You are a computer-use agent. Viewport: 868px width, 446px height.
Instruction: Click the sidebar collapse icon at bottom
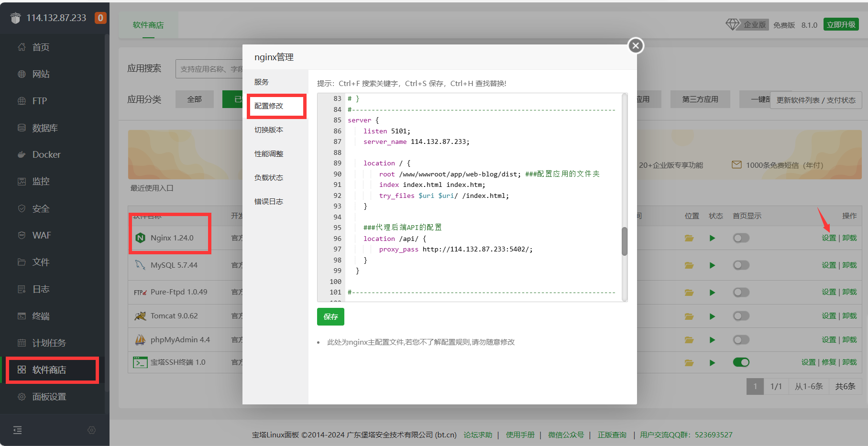(x=18, y=430)
